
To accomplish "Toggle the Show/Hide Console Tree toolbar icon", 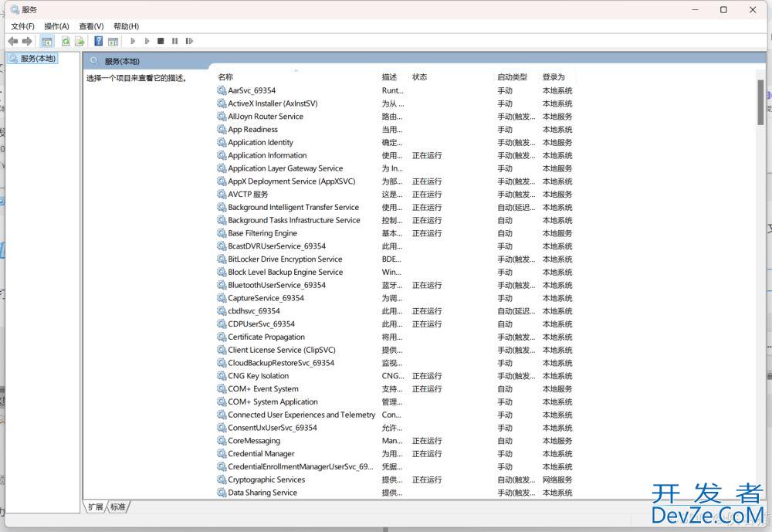I will (x=47, y=42).
